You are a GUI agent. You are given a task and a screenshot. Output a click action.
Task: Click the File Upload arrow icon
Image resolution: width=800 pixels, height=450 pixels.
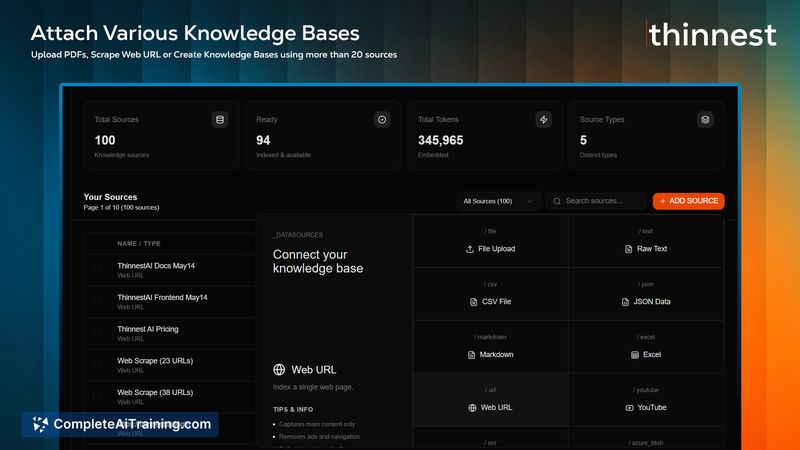pyautogui.click(x=470, y=249)
